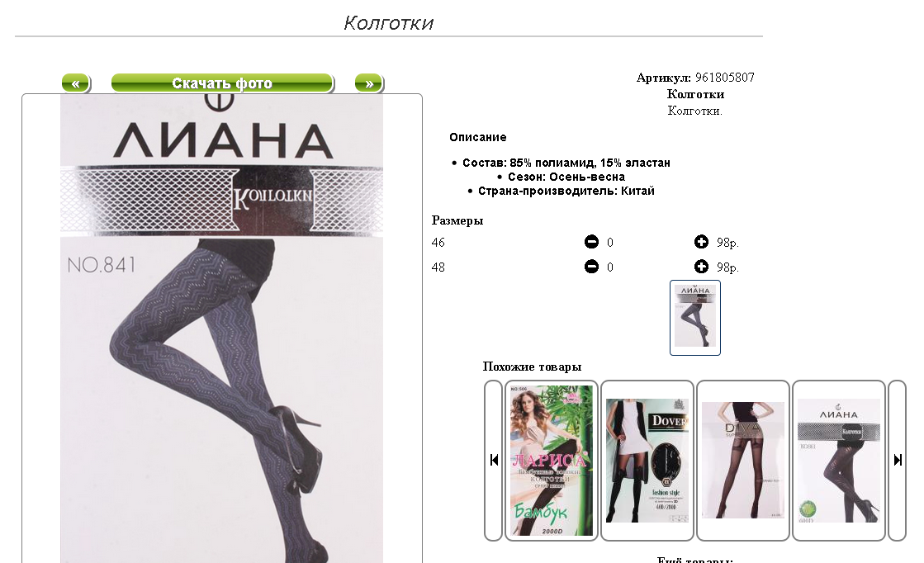
Task: Open the Diva tights product
Action: tap(743, 461)
